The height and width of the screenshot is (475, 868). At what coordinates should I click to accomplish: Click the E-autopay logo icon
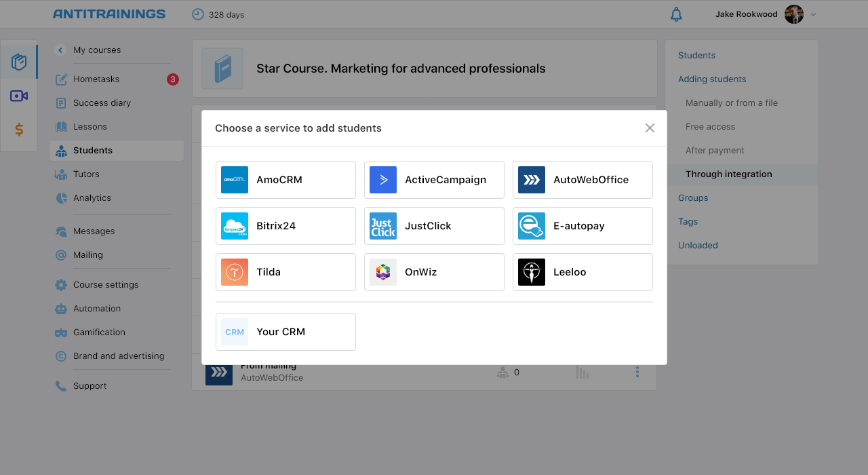point(532,226)
